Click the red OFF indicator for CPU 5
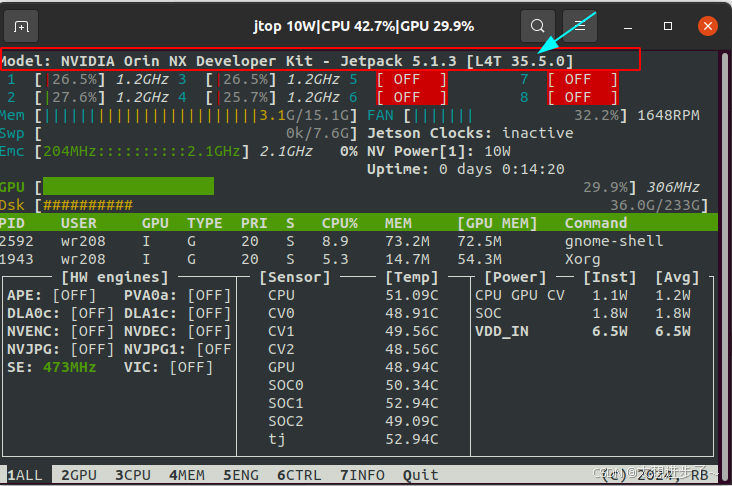Image resolution: width=732 pixels, height=486 pixels. 412,79
